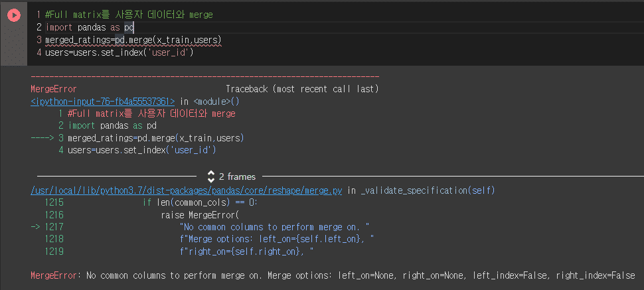Click 'raise MergeError(' on line 1216
The height and width of the screenshot is (290, 644).
200,215
